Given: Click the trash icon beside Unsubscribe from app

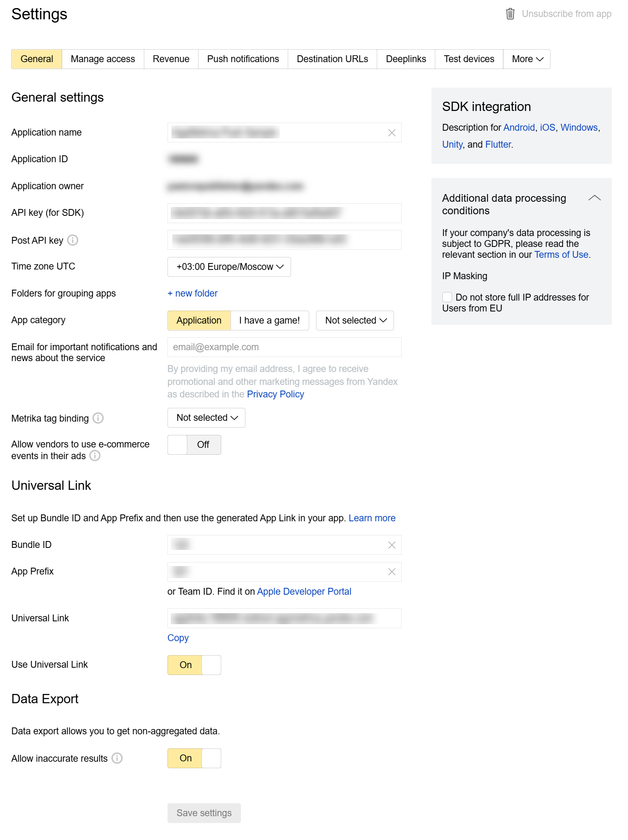Looking at the screenshot, I should point(510,14).
